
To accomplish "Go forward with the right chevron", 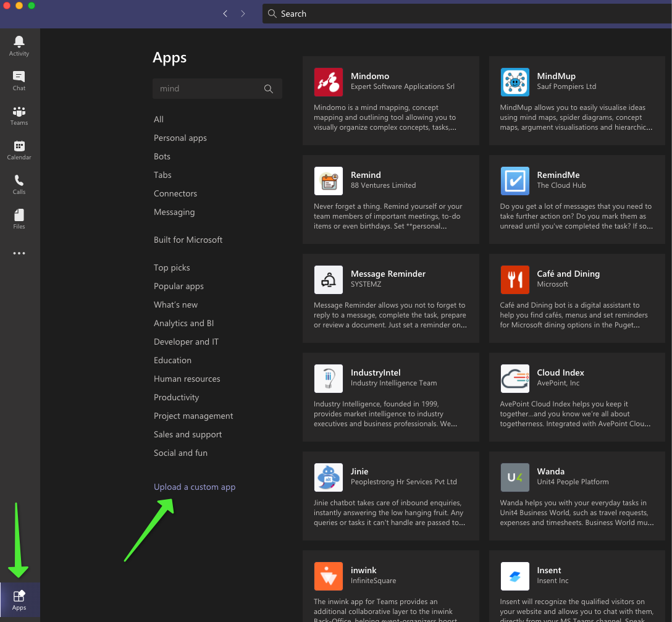I will [243, 14].
